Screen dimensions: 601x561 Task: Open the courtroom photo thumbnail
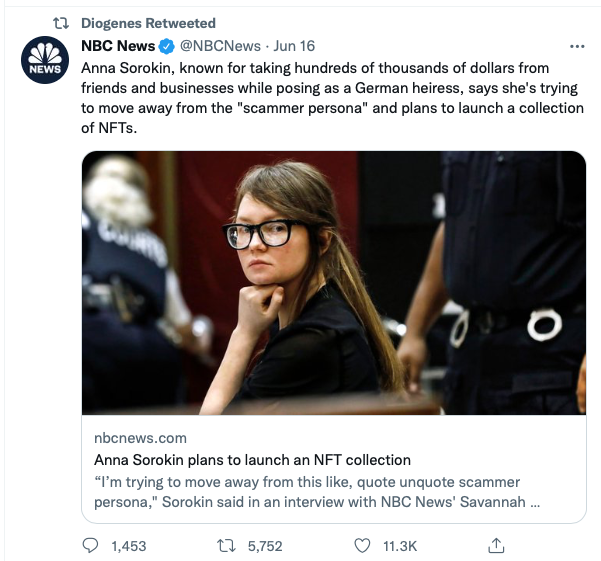[x=334, y=282]
